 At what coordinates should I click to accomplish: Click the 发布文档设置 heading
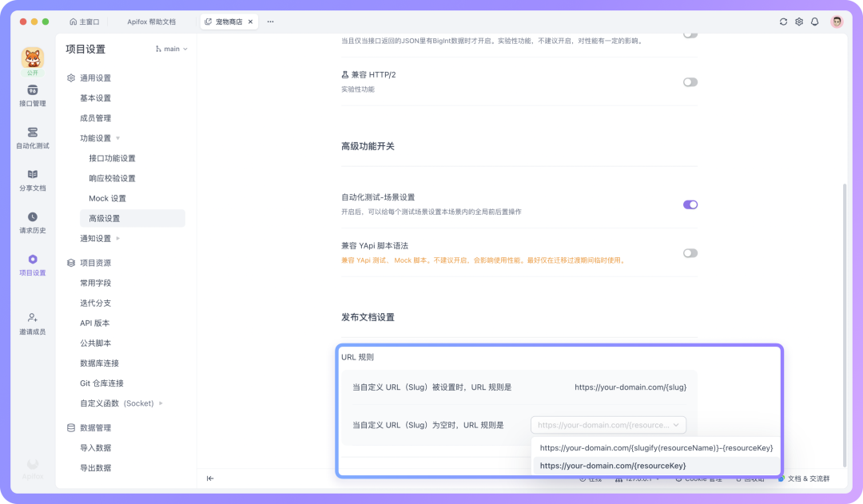(368, 317)
